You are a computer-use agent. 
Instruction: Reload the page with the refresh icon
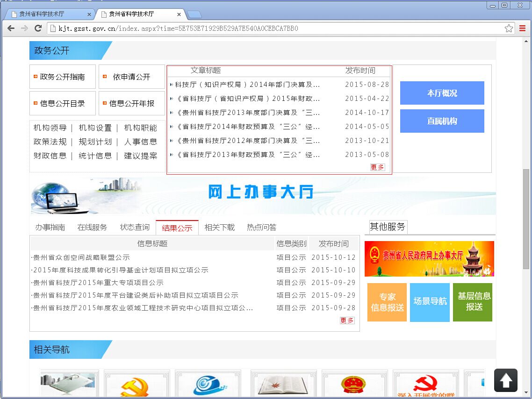38,28
